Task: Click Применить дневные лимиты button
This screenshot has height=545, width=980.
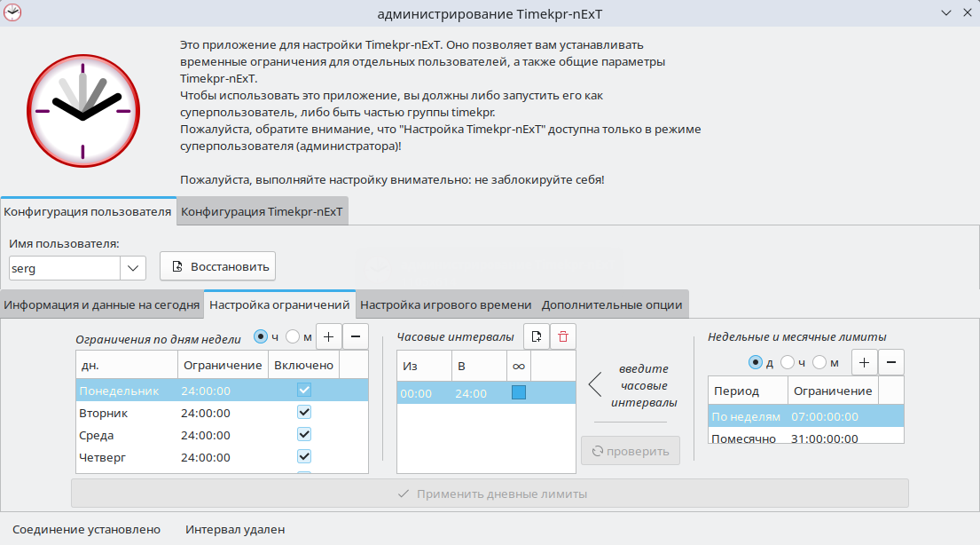Action: (x=490, y=494)
